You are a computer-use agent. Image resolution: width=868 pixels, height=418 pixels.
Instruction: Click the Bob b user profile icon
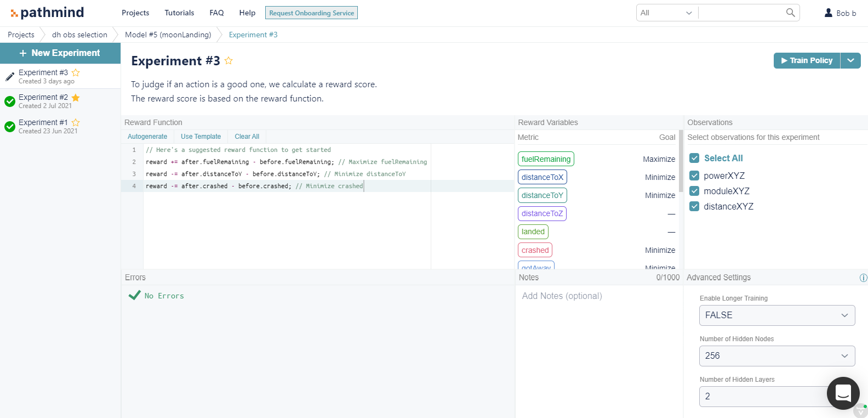(829, 13)
